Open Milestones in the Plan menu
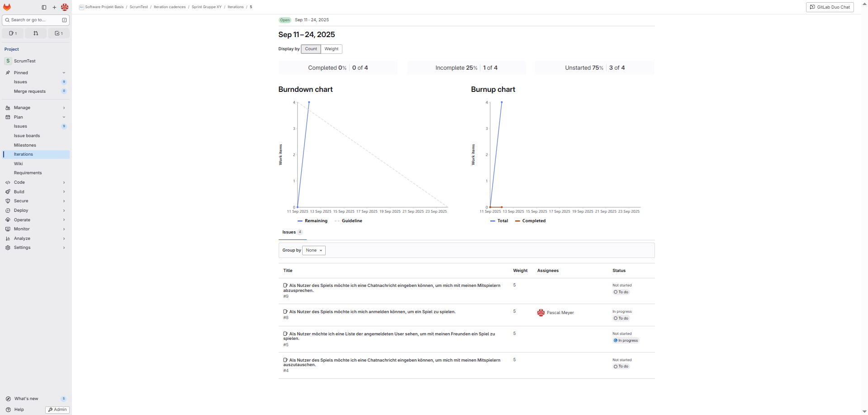 point(25,145)
